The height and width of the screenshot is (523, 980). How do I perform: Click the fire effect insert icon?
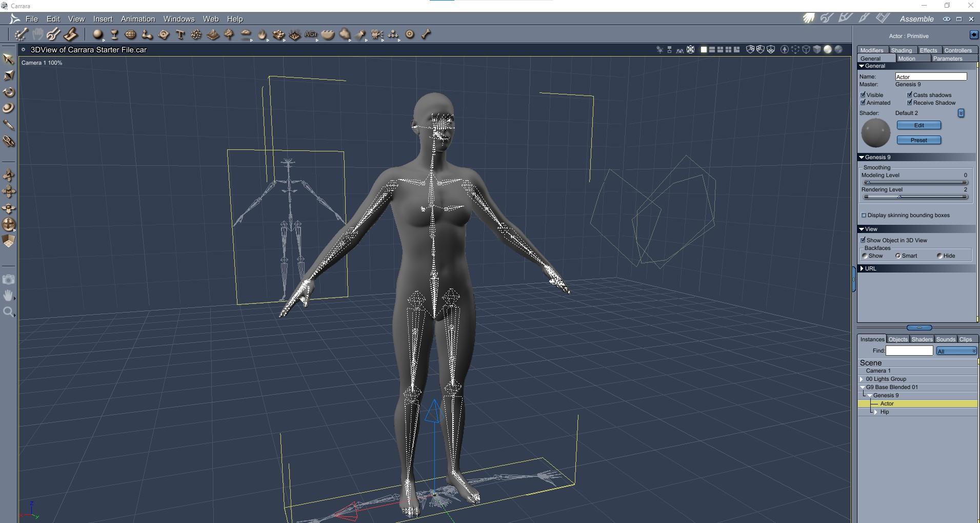tap(262, 34)
